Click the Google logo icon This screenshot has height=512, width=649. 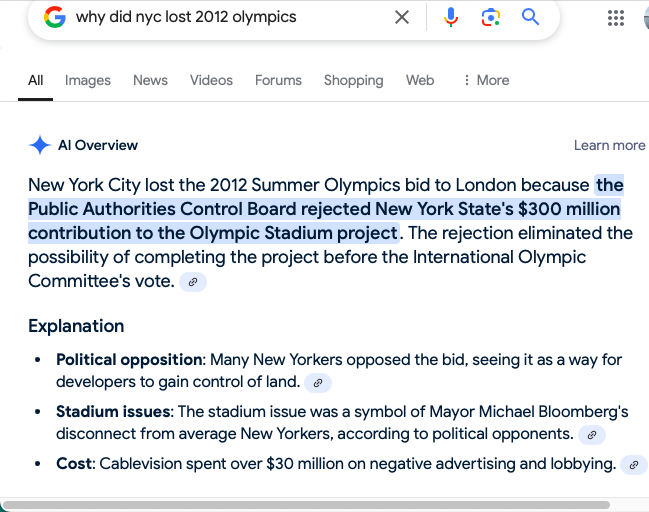coord(55,17)
